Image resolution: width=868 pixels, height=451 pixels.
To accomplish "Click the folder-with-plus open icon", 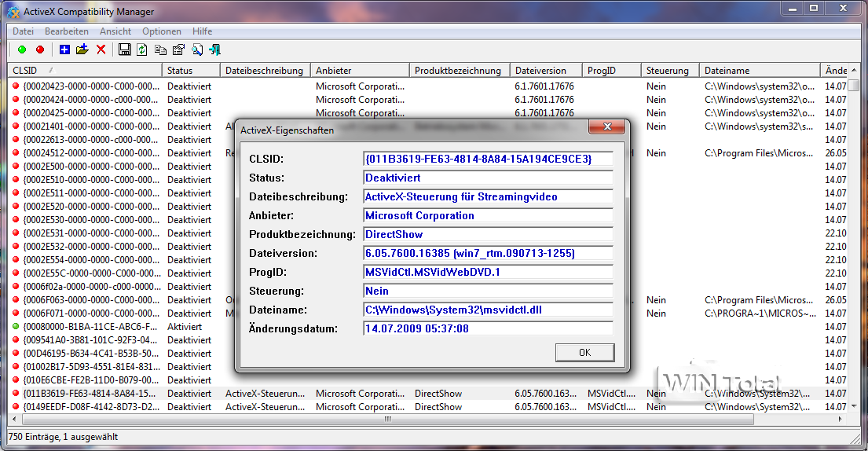I will click(x=82, y=49).
